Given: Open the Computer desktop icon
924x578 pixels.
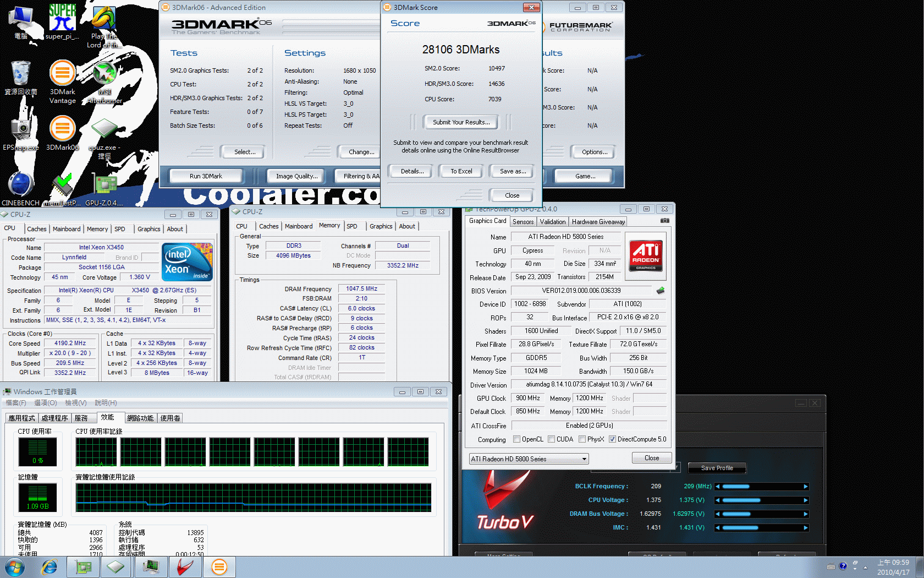Looking at the screenshot, I should tap(21, 22).
